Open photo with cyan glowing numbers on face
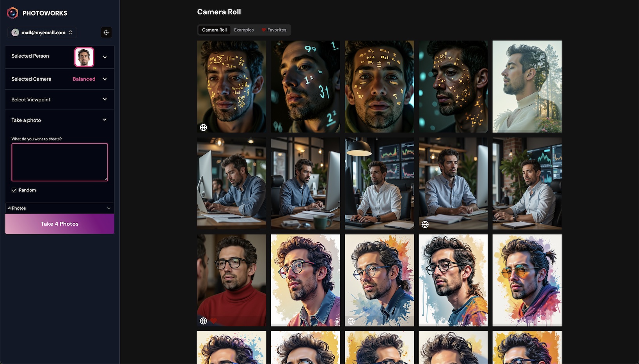The height and width of the screenshot is (364, 639). click(x=305, y=87)
